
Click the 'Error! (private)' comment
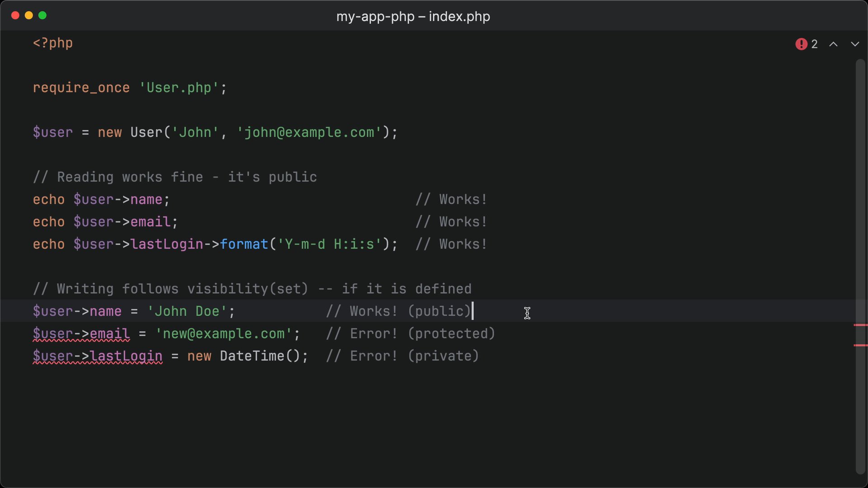coord(403,356)
